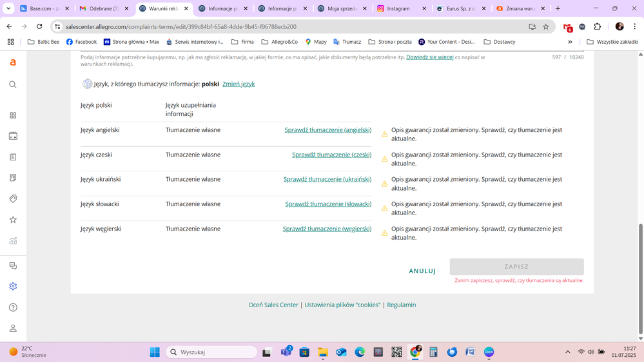Open the user account icon in sidebar
This screenshot has height=362, width=644.
click(x=13, y=329)
